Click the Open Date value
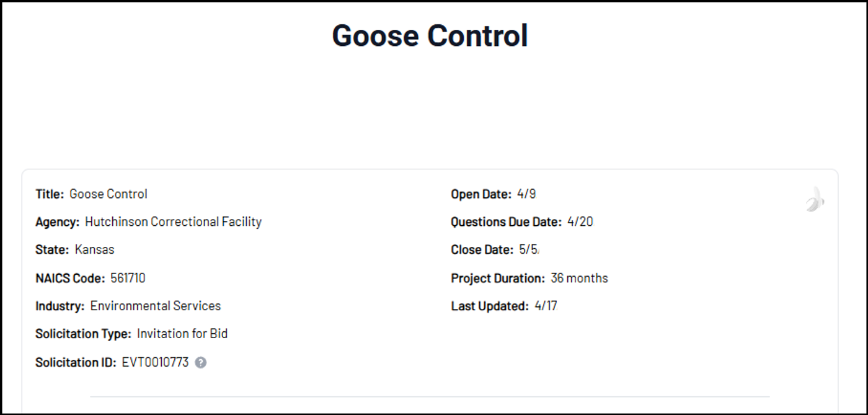Image resolution: width=868 pixels, height=415 pixels. (526, 194)
